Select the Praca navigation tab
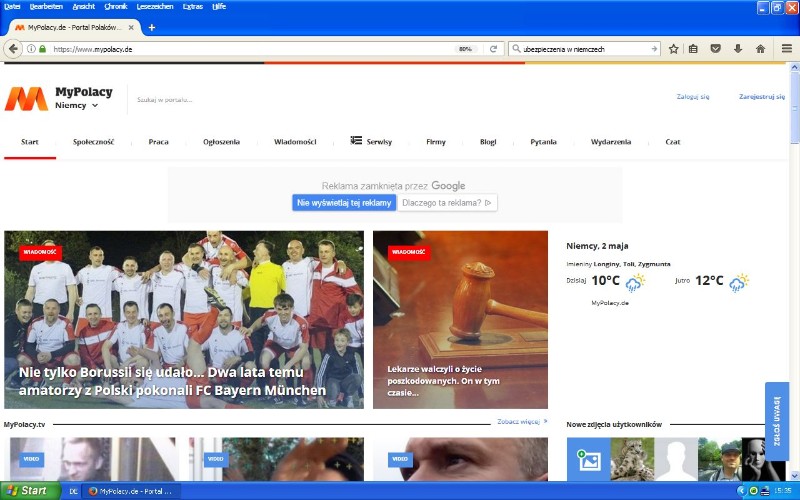Viewport: 800px width, 500px height. pyautogui.click(x=158, y=142)
